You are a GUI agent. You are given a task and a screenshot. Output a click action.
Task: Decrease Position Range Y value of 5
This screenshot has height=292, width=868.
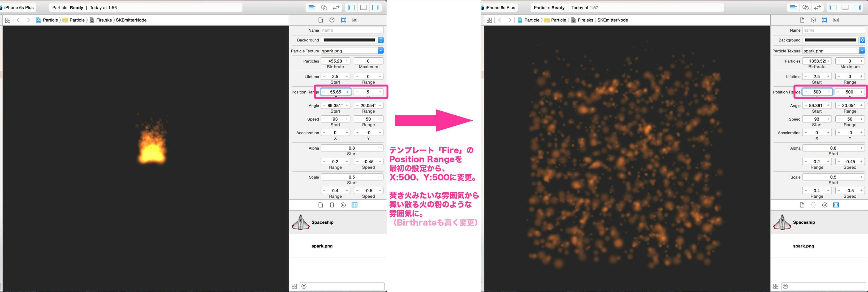pyautogui.click(x=357, y=92)
